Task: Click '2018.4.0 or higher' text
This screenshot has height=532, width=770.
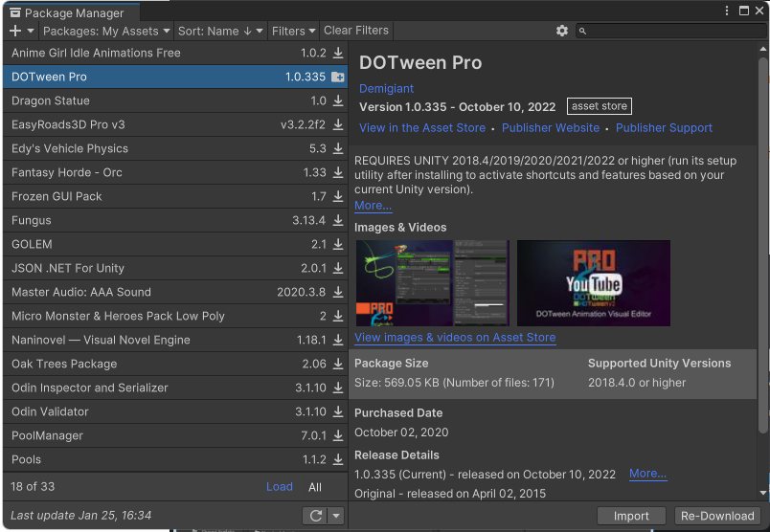Action: [637, 383]
